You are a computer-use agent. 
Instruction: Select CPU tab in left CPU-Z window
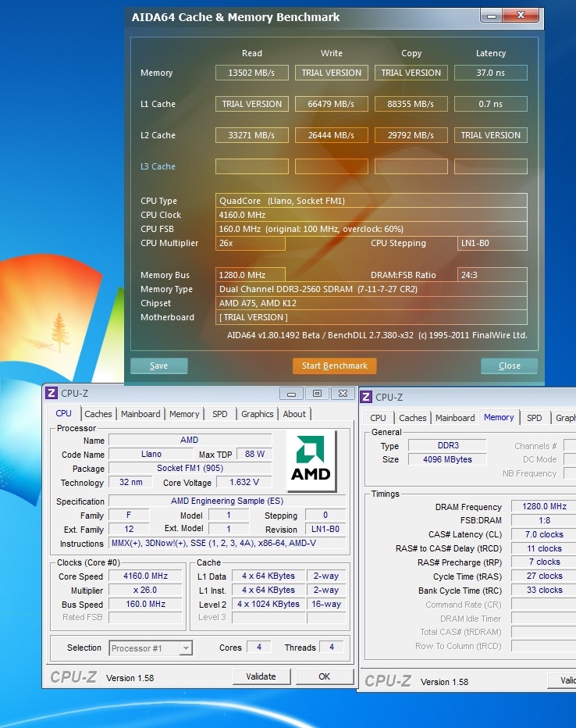click(x=63, y=413)
